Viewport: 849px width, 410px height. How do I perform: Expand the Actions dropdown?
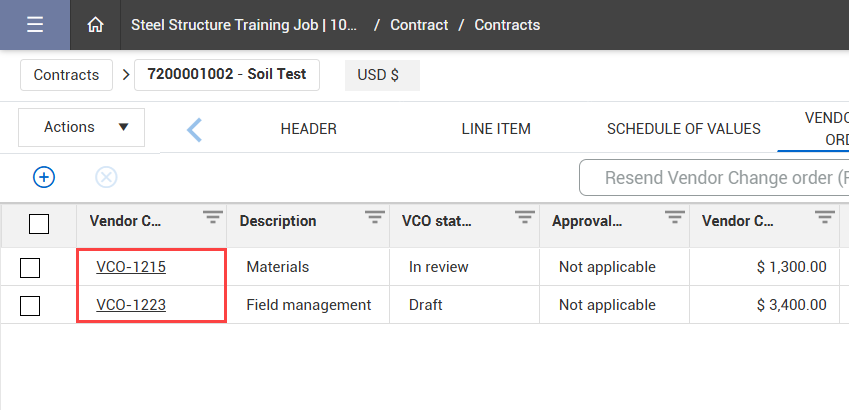[x=82, y=127]
